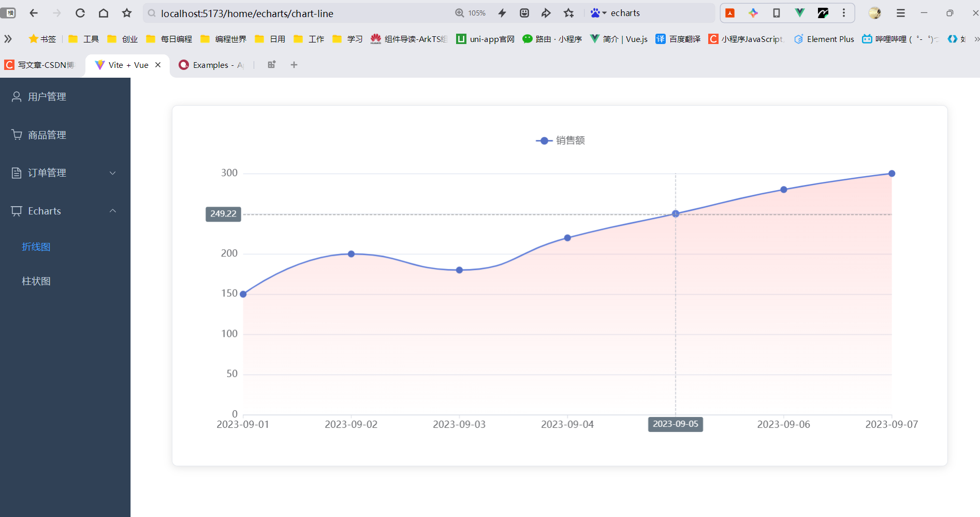Open the Baidu search engine dropdown
Image resolution: width=980 pixels, height=517 pixels.
tap(598, 13)
